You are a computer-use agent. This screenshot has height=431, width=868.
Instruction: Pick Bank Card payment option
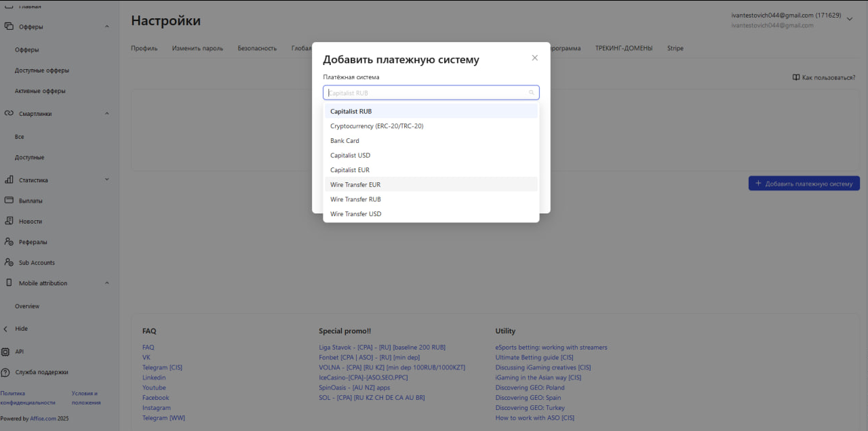pyautogui.click(x=344, y=141)
